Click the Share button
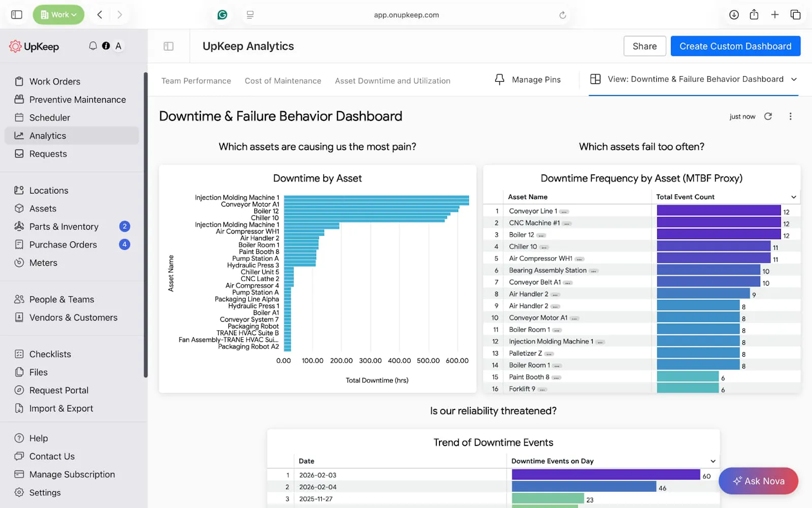 pyautogui.click(x=645, y=46)
